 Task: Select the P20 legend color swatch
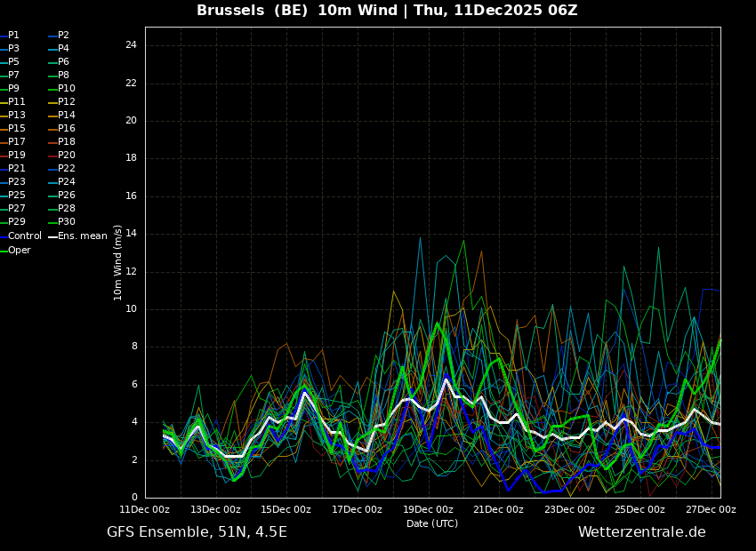[x=53, y=156]
